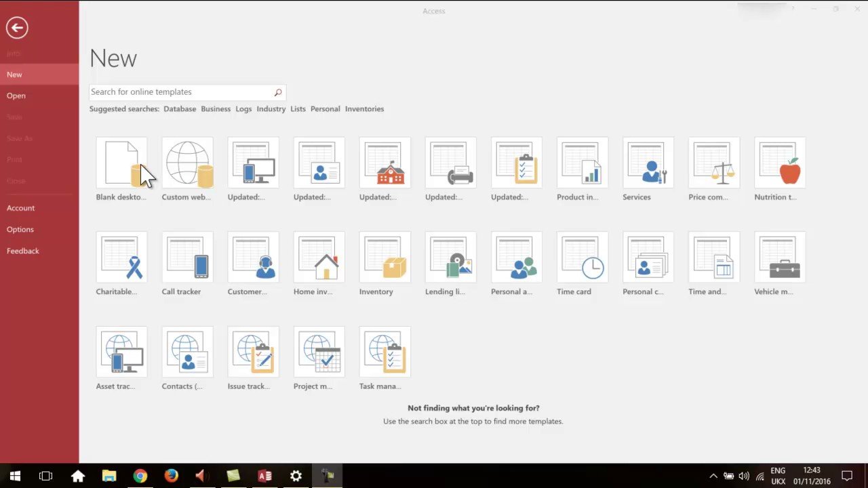
Task: Expand the hidden icons chevron in the tray
Action: click(713, 476)
